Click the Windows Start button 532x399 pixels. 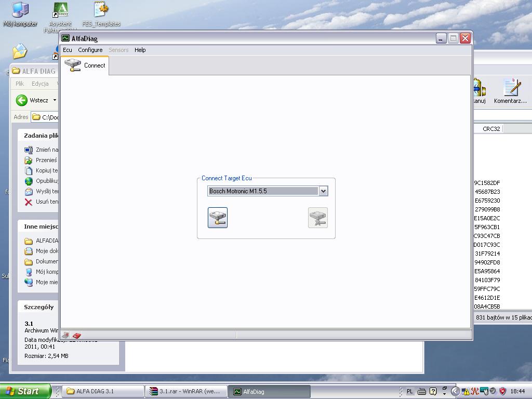(x=25, y=391)
